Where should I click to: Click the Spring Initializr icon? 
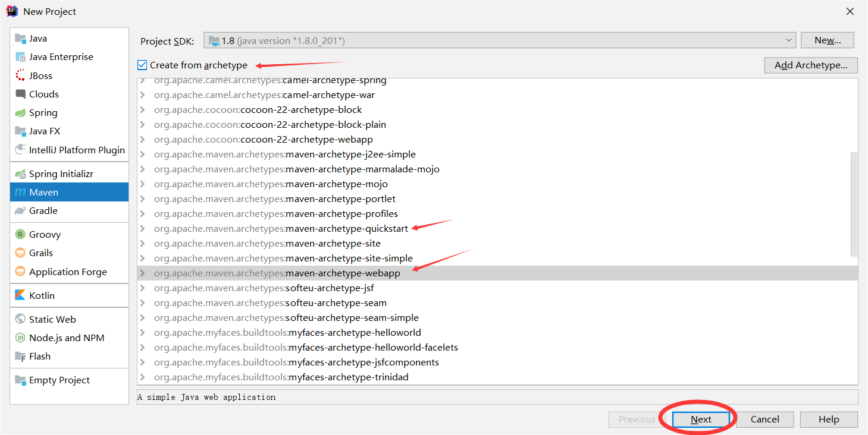coord(20,174)
